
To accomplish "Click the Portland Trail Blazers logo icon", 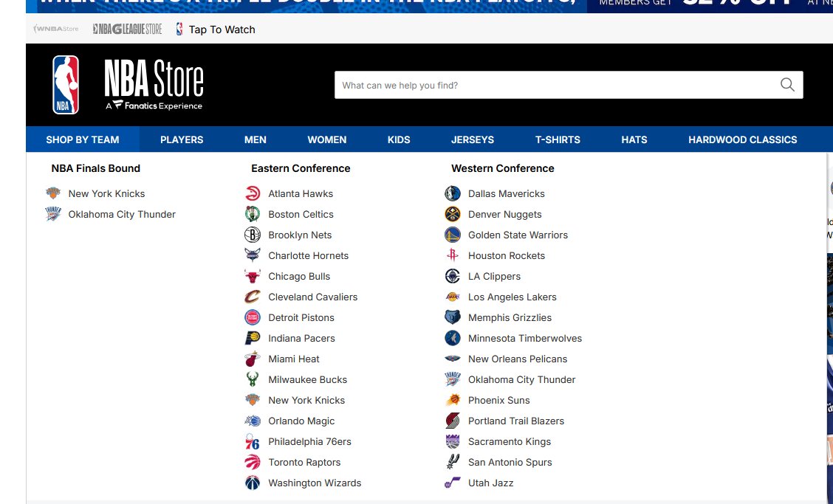I will (x=452, y=421).
